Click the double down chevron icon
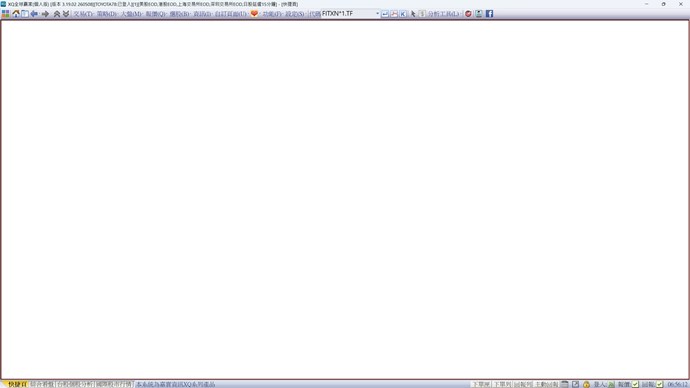 pyautogui.click(x=66, y=14)
